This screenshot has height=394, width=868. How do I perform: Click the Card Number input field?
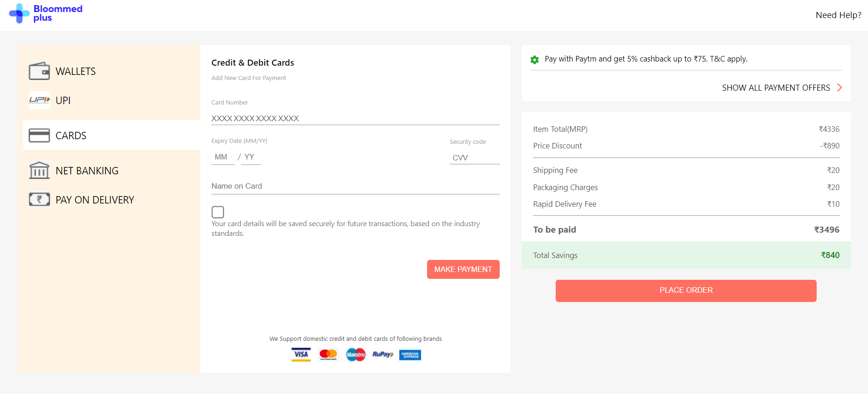click(x=355, y=118)
